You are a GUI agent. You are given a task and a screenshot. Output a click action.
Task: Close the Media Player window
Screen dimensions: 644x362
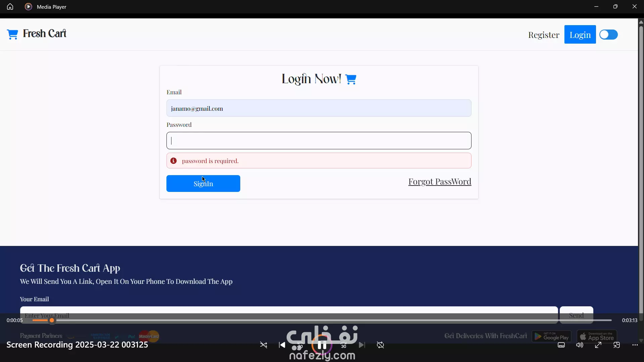pyautogui.click(x=634, y=7)
